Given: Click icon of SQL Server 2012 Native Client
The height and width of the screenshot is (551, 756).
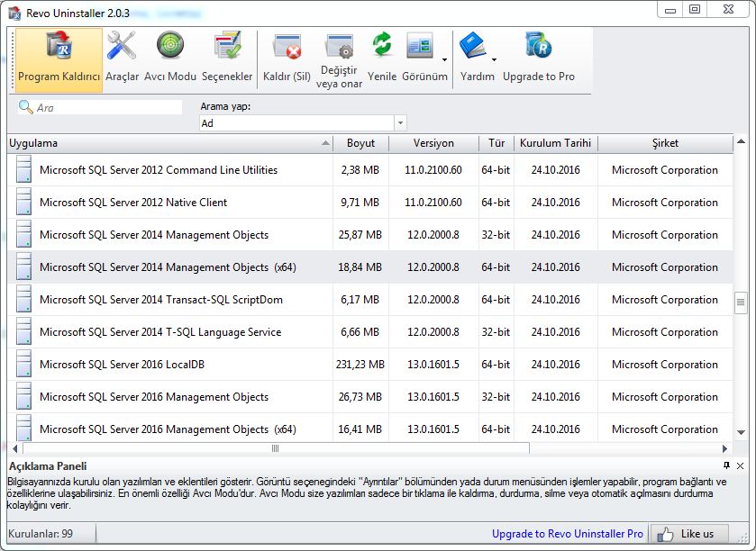Looking at the screenshot, I should click(23, 202).
